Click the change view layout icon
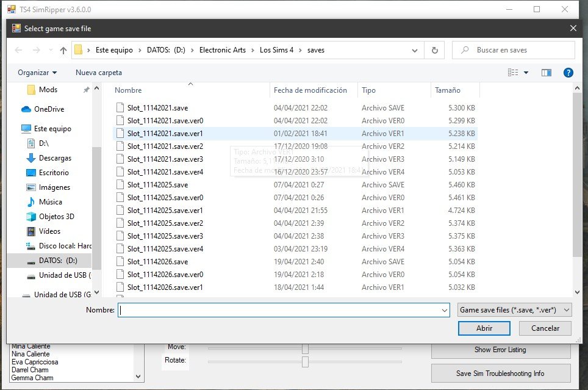Image resolution: width=588 pixels, height=390 pixels. 513,73
